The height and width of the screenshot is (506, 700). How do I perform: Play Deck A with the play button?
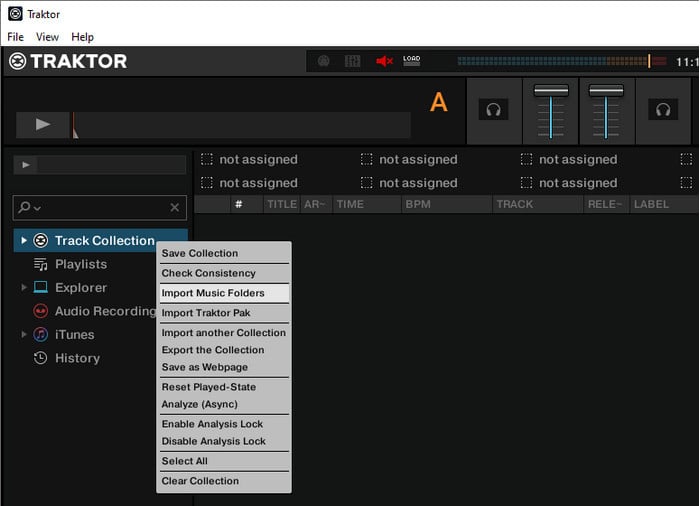pos(42,125)
